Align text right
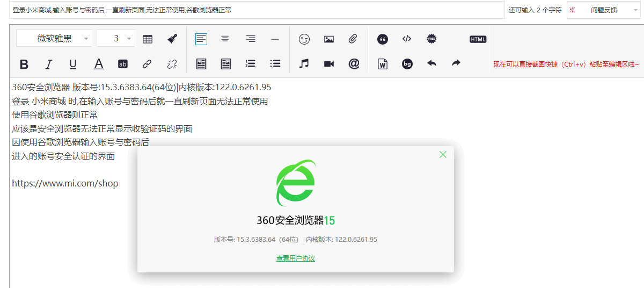This screenshot has width=644, height=288. [x=251, y=39]
